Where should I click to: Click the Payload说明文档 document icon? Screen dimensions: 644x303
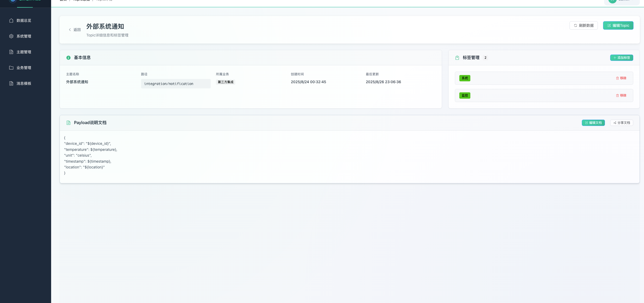(68, 123)
